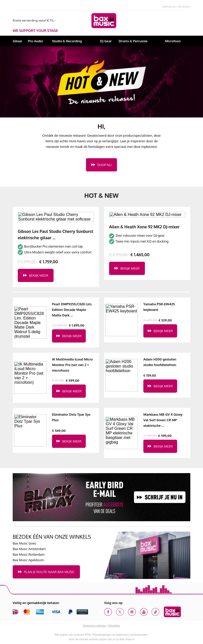Click the Bax Music logo in footer
Screen dimensions: 203x644
172,612
